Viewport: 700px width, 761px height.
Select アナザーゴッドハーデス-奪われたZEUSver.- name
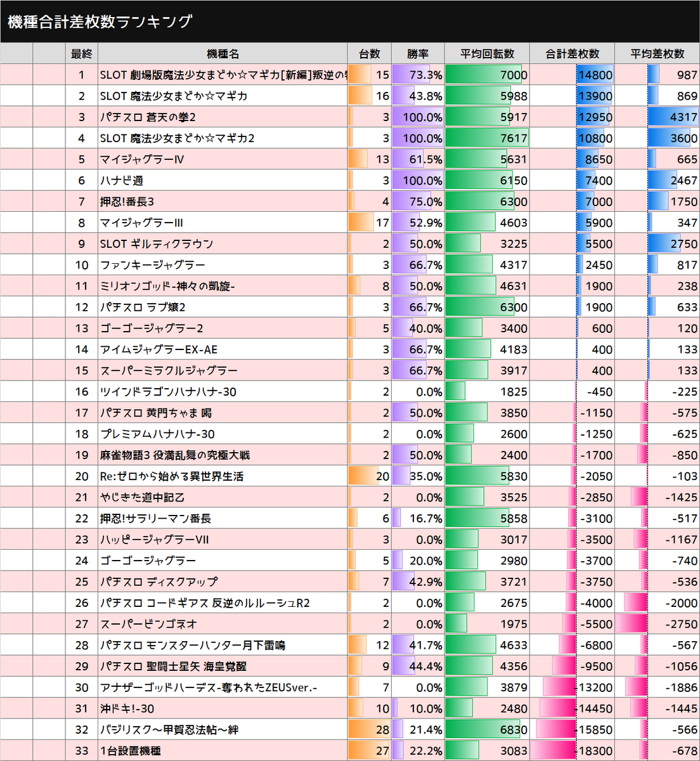pyautogui.click(x=209, y=688)
